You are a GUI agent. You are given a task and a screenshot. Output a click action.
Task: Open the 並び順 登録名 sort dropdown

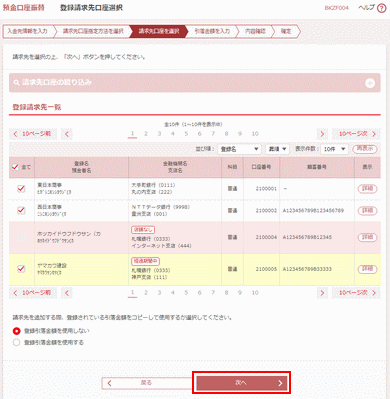point(239,149)
